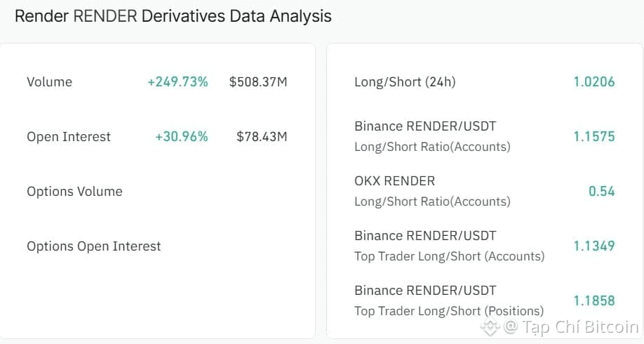Click the +249.73% volume change value
The width and height of the screenshot is (644, 344).
tap(177, 82)
